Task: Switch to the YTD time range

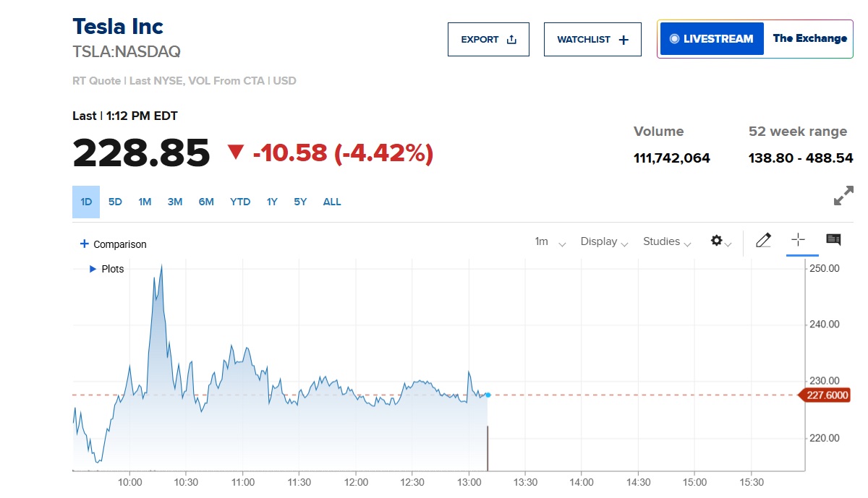Action: tap(240, 202)
